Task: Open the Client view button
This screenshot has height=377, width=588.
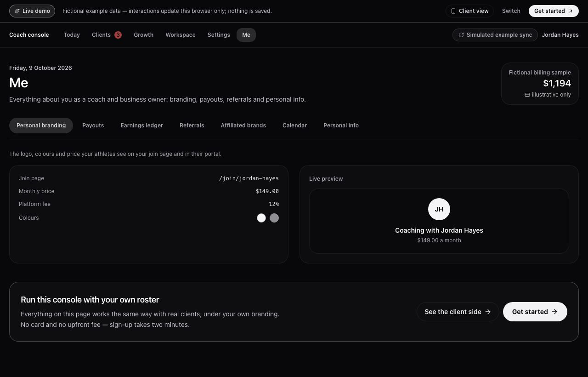Action: click(x=469, y=11)
